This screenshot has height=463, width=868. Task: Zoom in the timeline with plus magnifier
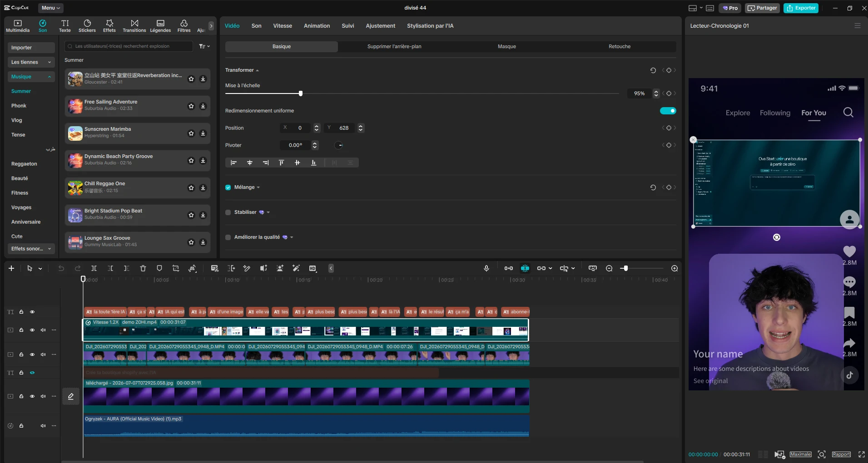675,268
